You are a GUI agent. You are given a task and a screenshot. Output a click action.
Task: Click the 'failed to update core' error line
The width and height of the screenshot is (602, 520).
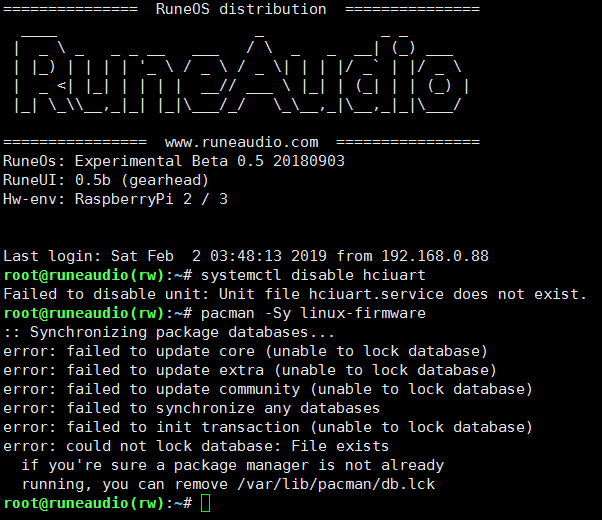[245, 351]
